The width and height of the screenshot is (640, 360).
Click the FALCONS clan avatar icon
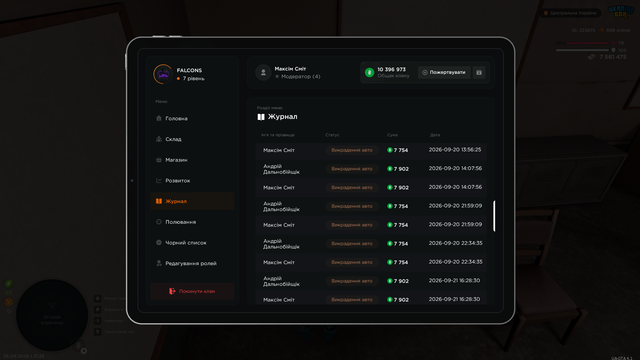click(163, 74)
